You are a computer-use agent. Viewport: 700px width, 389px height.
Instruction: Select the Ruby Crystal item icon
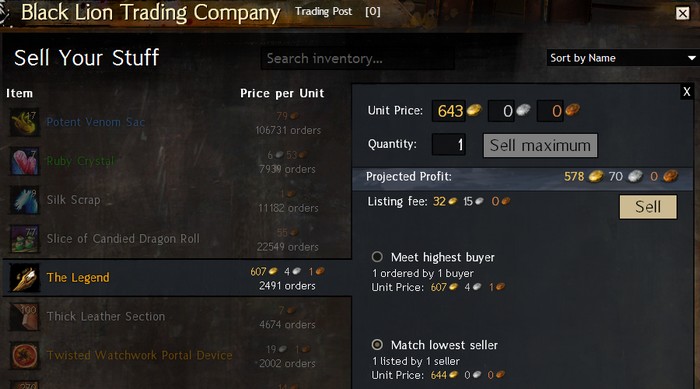(x=25, y=161)
